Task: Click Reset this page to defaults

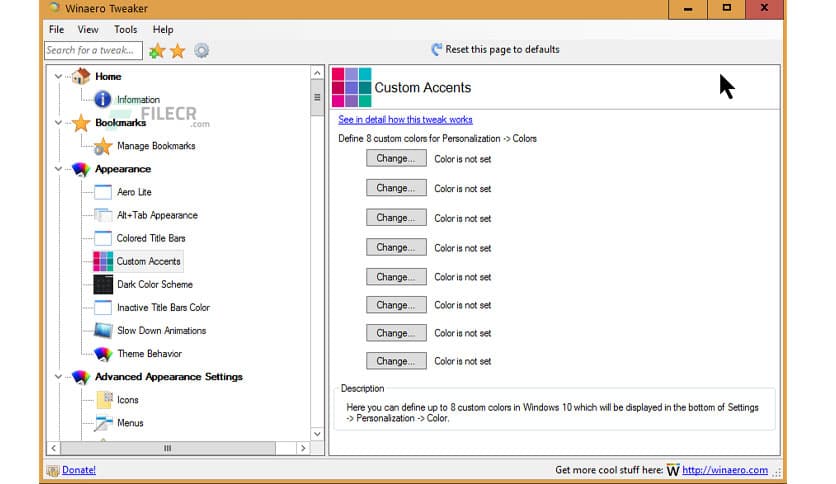Action: (502, 50)
